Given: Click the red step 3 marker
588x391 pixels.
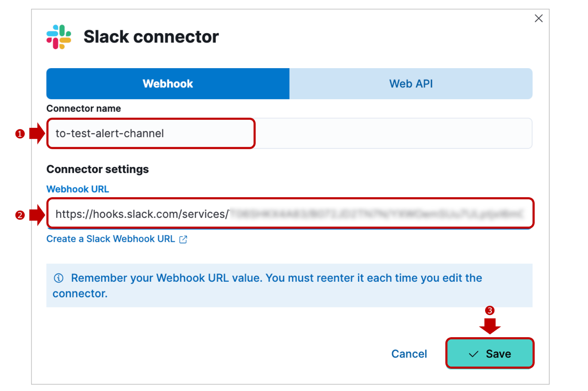Looking at the screenshot, I should 490,310.
